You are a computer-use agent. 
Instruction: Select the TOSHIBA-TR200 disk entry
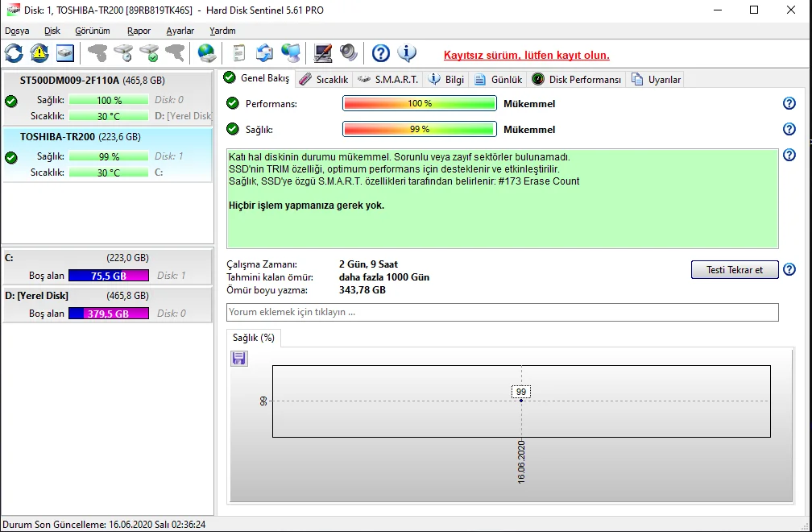coord(107,155)
